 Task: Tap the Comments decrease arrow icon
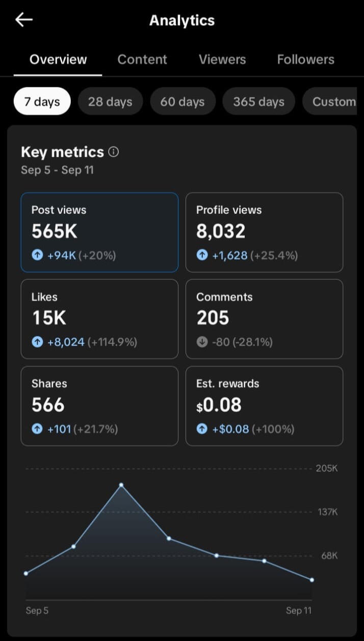(x=202, y=342)
